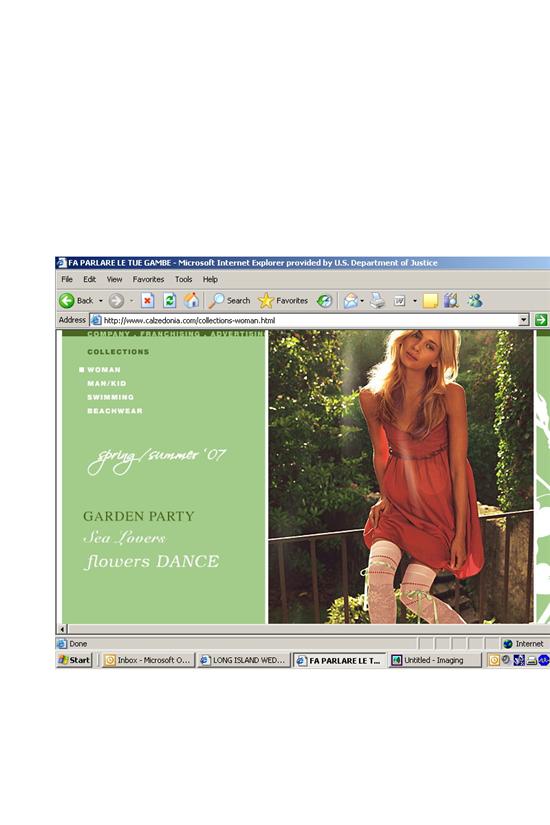Click the model photo in red dress

pos(401,477)
